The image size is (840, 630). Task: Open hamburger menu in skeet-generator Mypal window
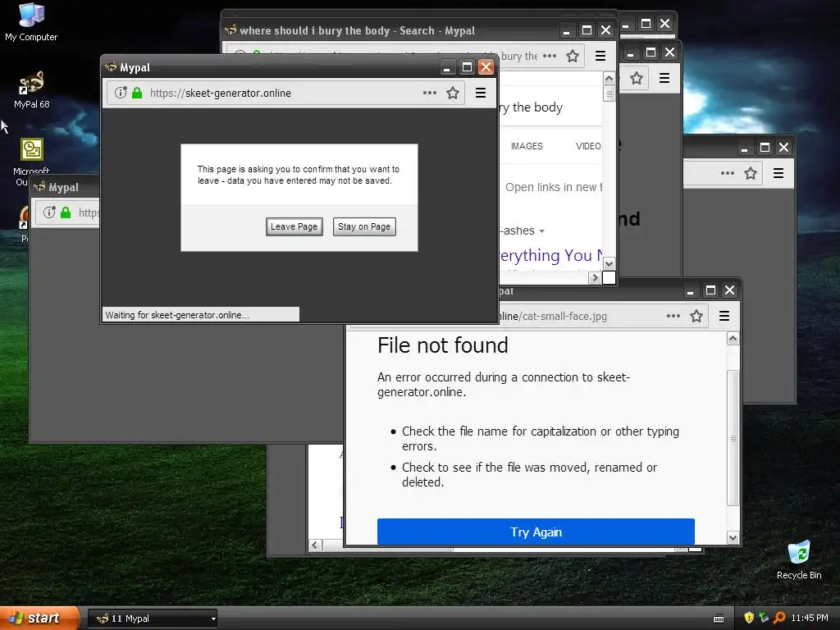coord(481,94)
